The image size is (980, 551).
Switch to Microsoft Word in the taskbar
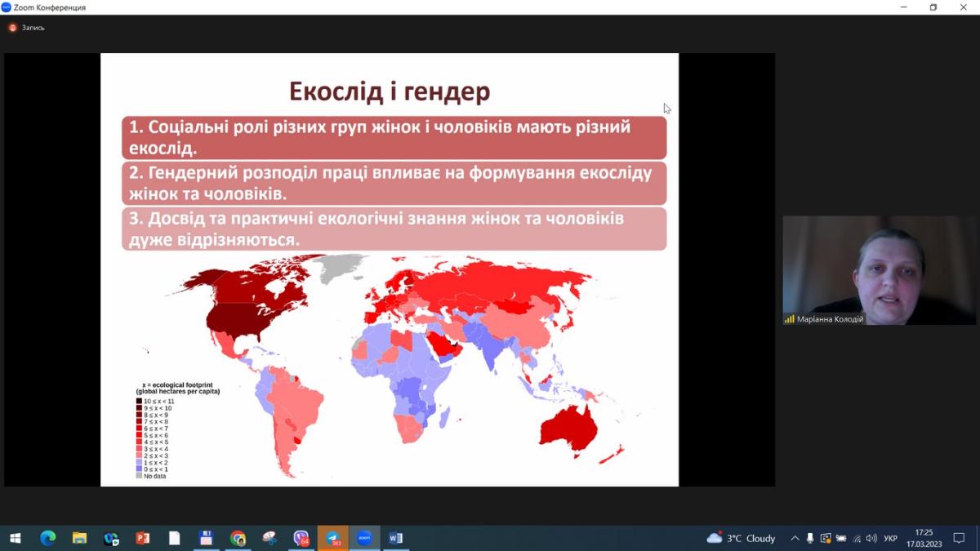396,538
